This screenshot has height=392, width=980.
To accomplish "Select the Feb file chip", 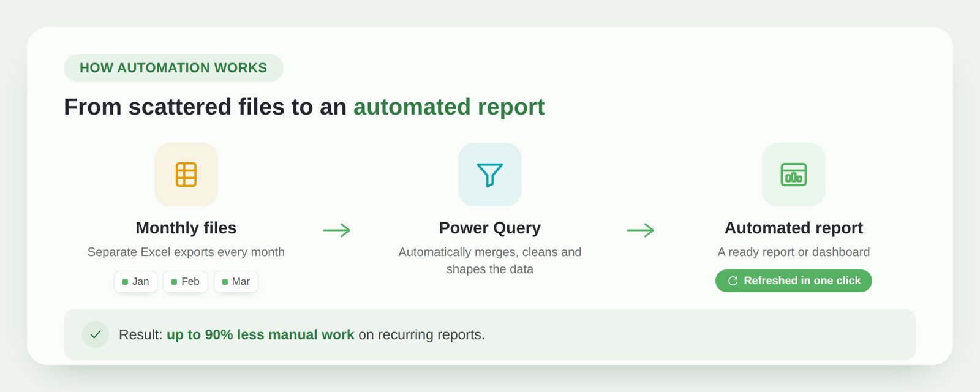I will (x=186, y=282).
